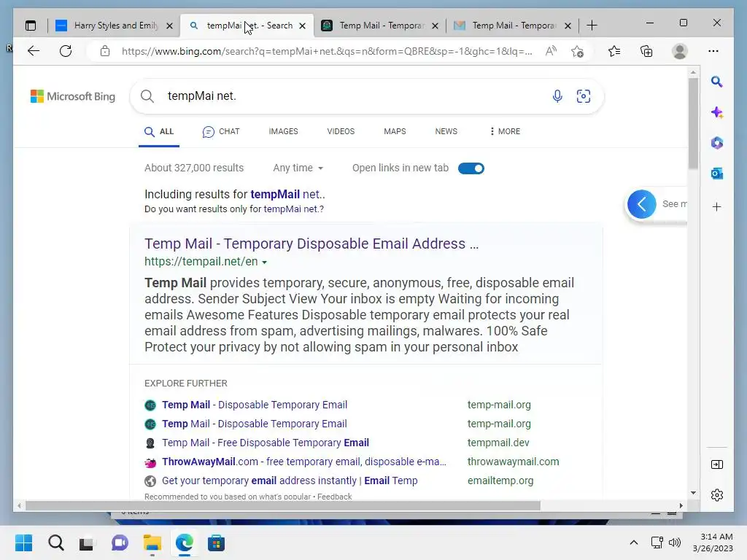Open File Explorer from taskbar
The width and height of the screenshot is (747, 560).
(152, 542)
